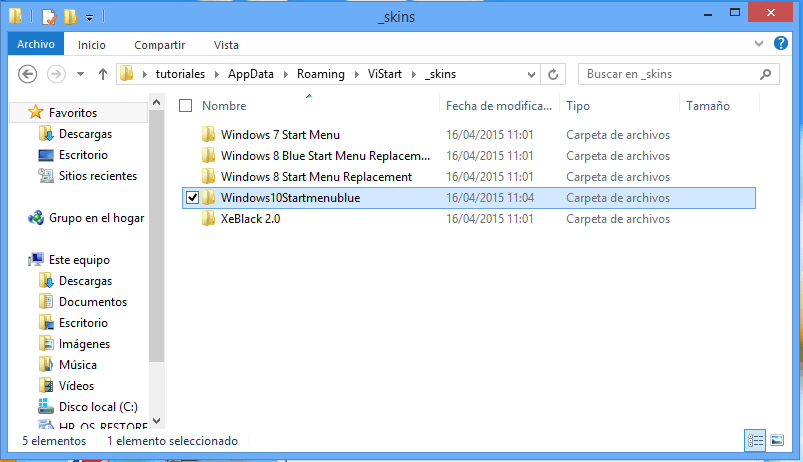This screenshot has width=803, height=462.
Task: Expand the ribbon with the chevron
Action: (759, 44)
